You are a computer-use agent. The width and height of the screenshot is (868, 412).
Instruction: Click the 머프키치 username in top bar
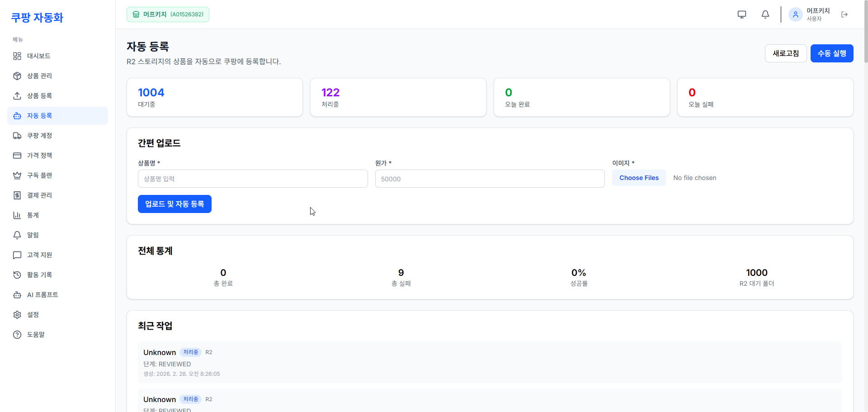click(x=818, y=11)
